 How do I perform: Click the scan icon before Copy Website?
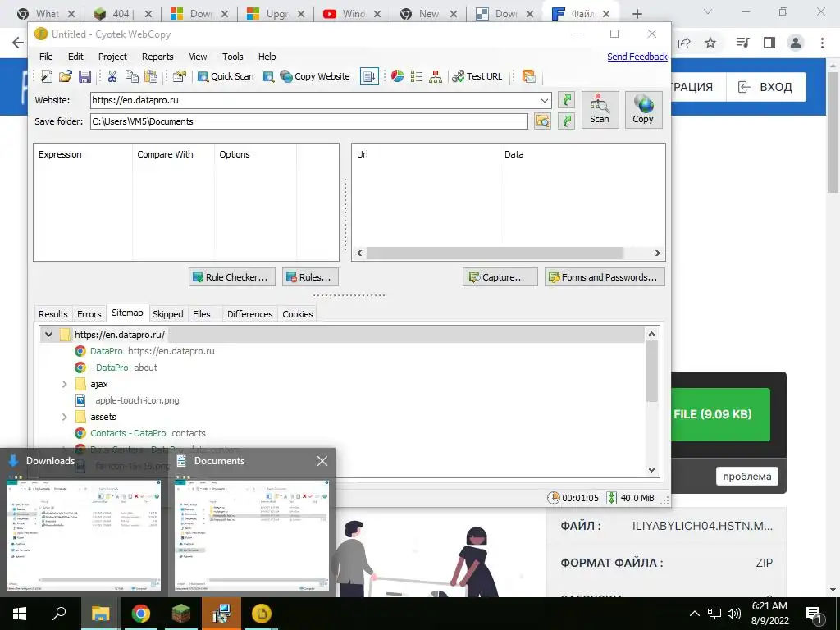click(x=269, y=76)
